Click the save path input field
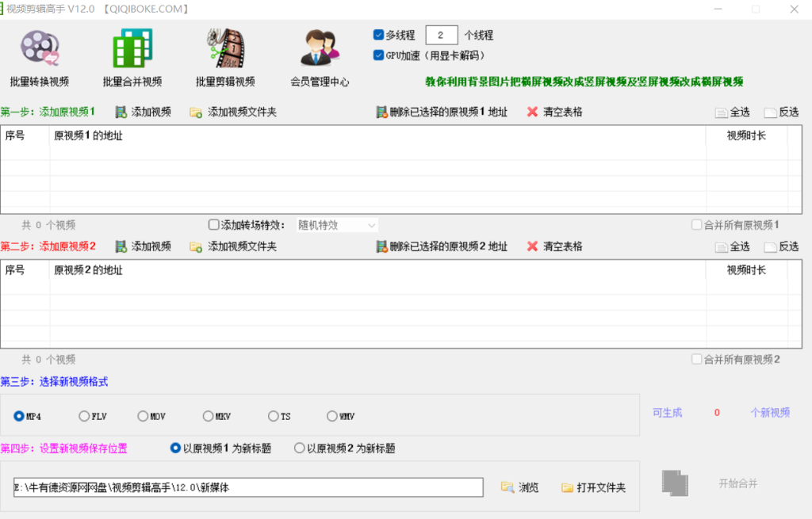812x519 pixels. [247, 488]
